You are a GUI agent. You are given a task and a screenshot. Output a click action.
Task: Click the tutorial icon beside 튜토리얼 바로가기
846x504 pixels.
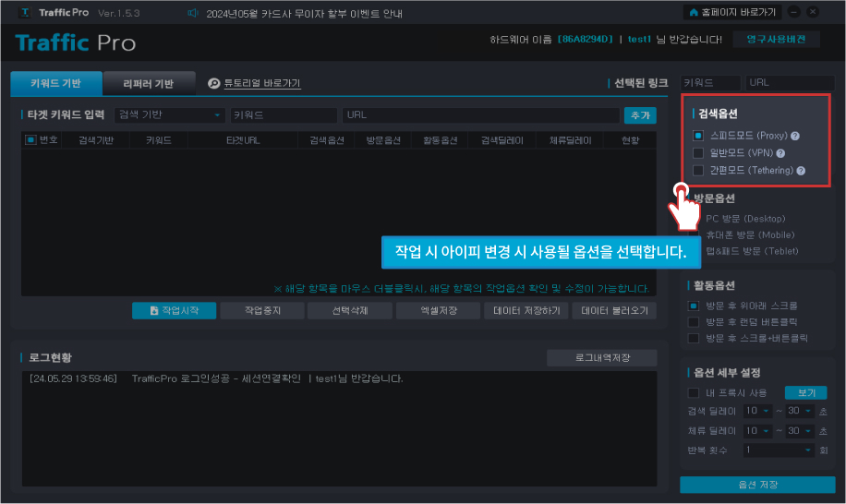[x=214, y=83]
